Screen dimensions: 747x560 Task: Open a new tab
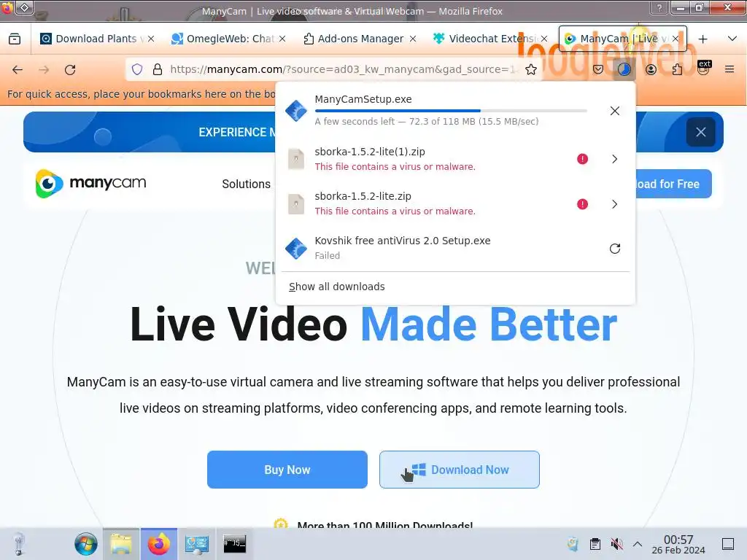703,39
